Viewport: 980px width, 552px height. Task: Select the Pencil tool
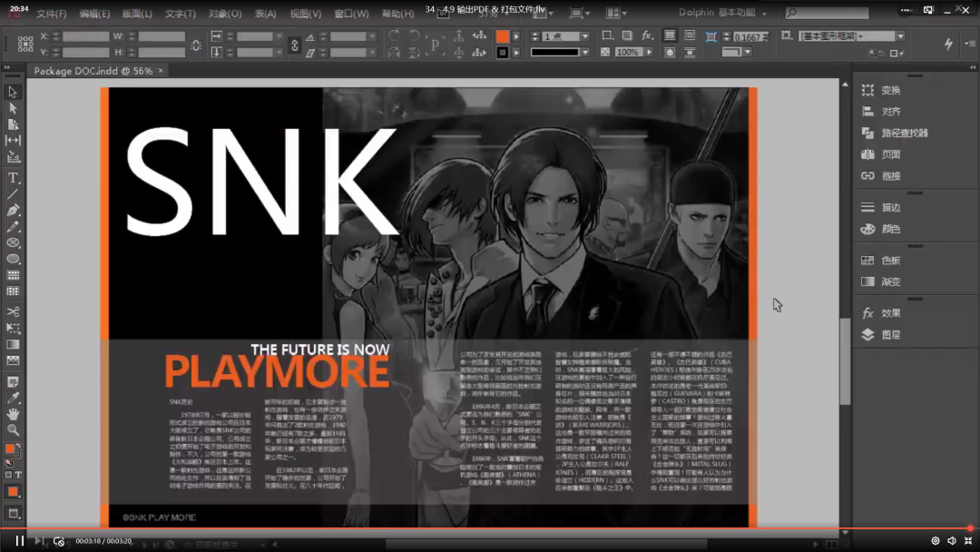click(13, 226)
